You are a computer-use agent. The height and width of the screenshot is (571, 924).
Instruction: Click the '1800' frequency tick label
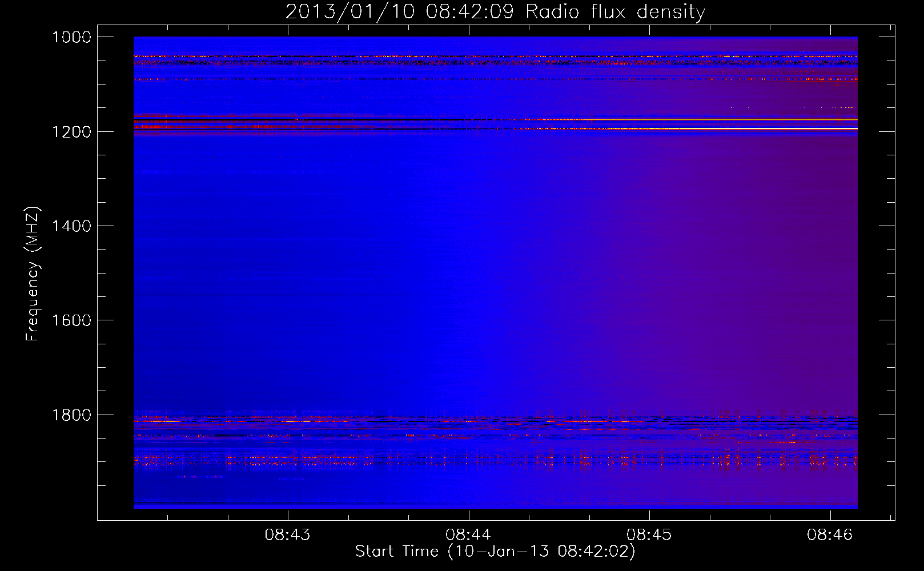tap(71, 415)
